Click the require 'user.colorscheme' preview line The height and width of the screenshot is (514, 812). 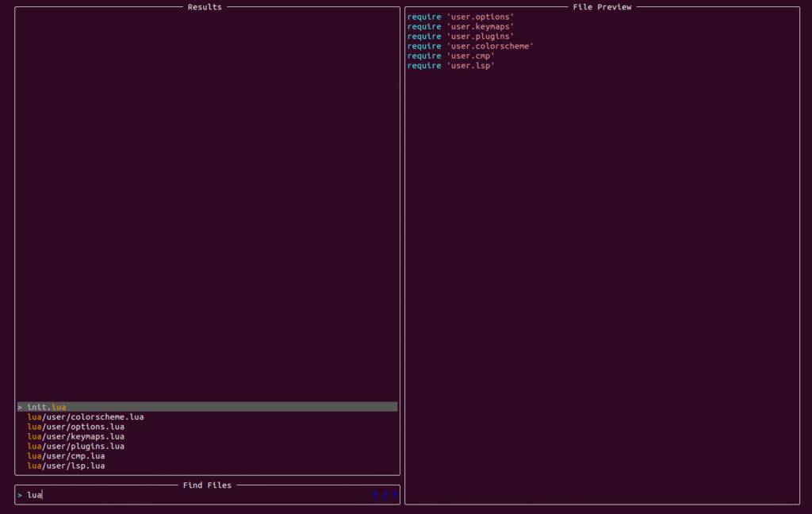tap(470, 46)
